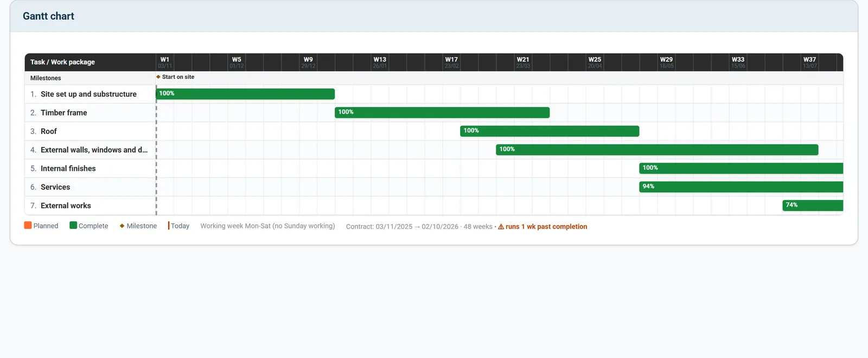Click the Working week Mon-Sat note
Viewport: 868px width, 358px height.
(x=267, y=226)
